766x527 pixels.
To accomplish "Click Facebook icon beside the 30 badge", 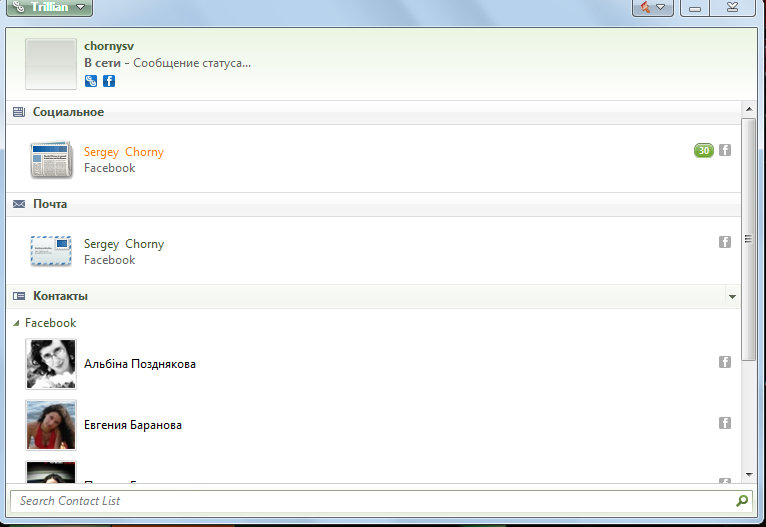I will [725, 150].
